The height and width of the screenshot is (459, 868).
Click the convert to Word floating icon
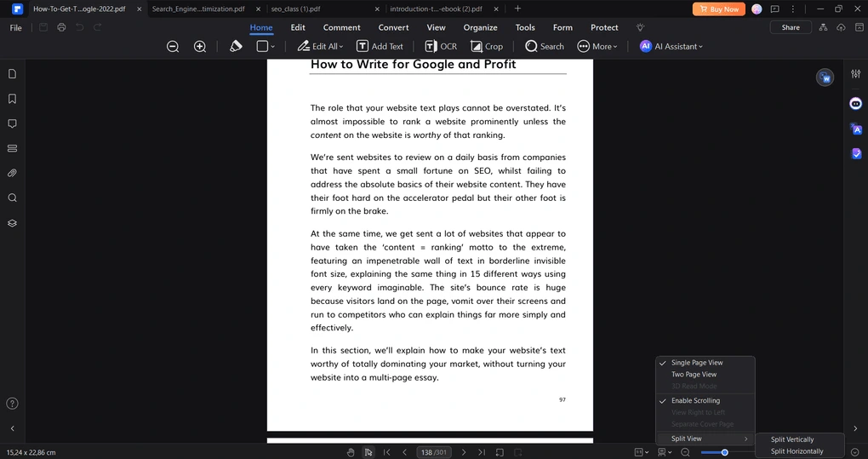pyautogui.click(x=825, y=77)
